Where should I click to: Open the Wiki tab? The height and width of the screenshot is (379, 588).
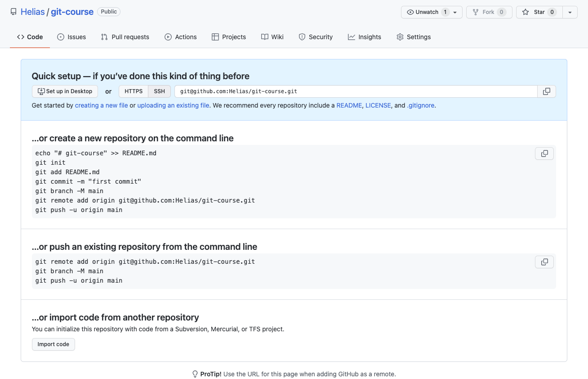(x=272, y=37)
